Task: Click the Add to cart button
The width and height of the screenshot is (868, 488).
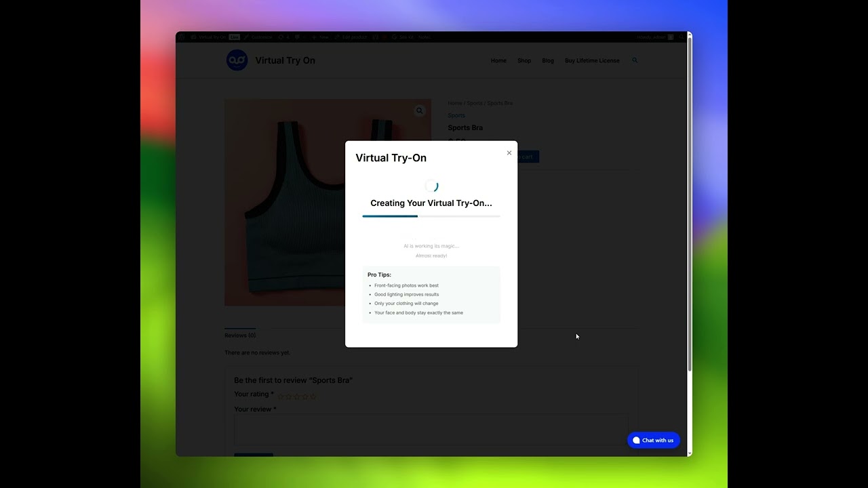Action: point(528,157)
